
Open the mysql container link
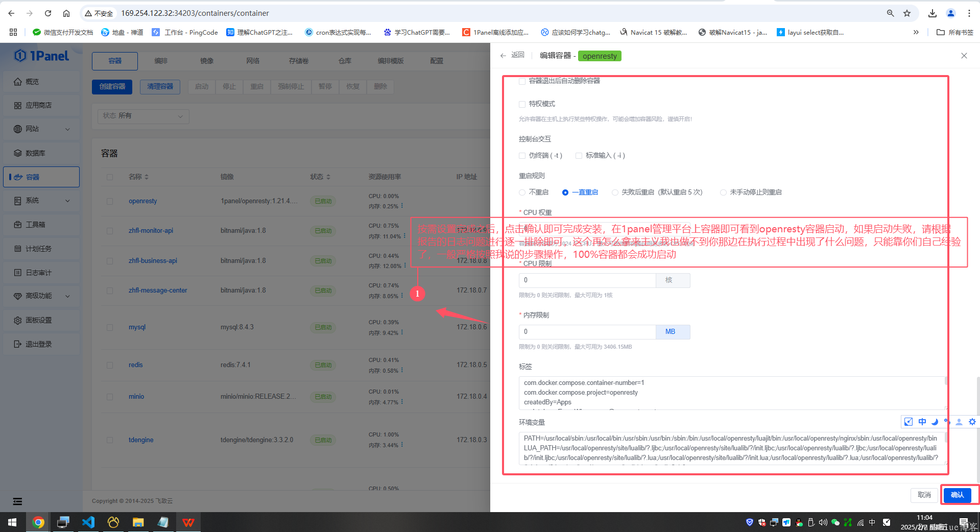[137, 327]
